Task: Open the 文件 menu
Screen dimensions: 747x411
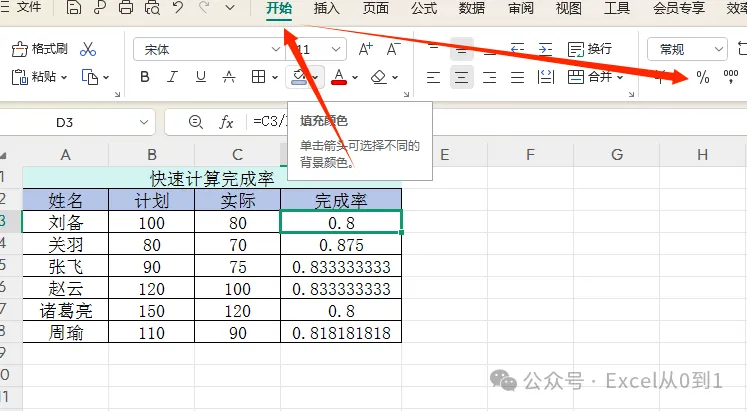Action: (x=29, y=7)
